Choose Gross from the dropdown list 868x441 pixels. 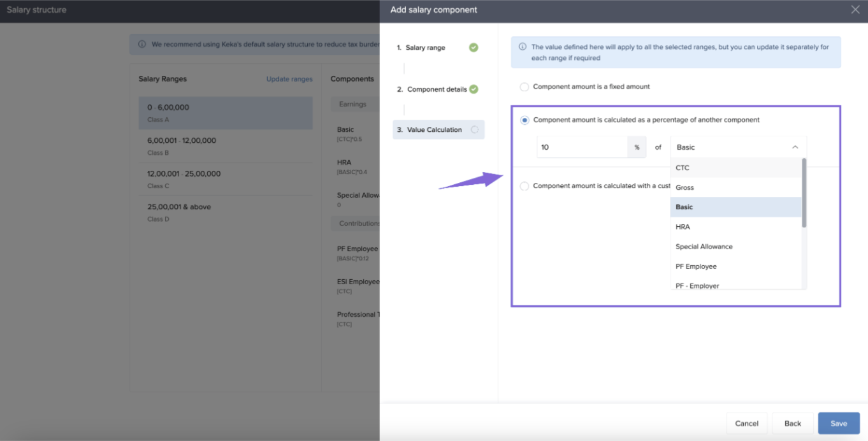(684, 187)
